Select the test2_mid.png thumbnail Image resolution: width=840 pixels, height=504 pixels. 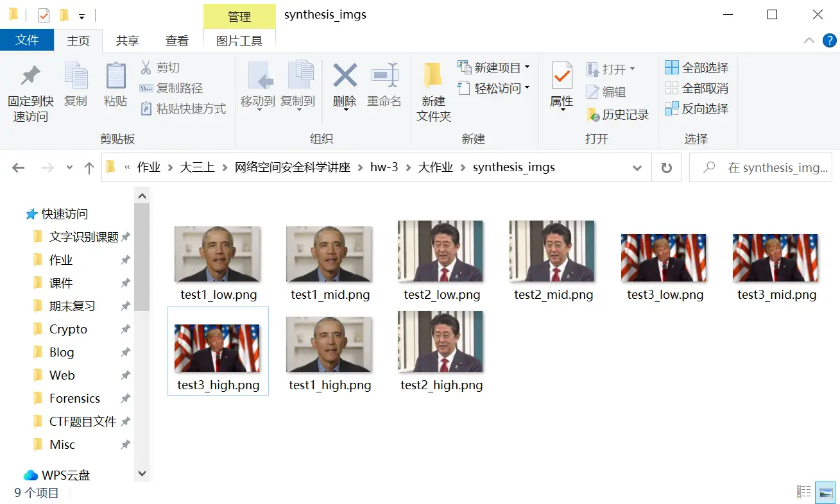(553, 252)
